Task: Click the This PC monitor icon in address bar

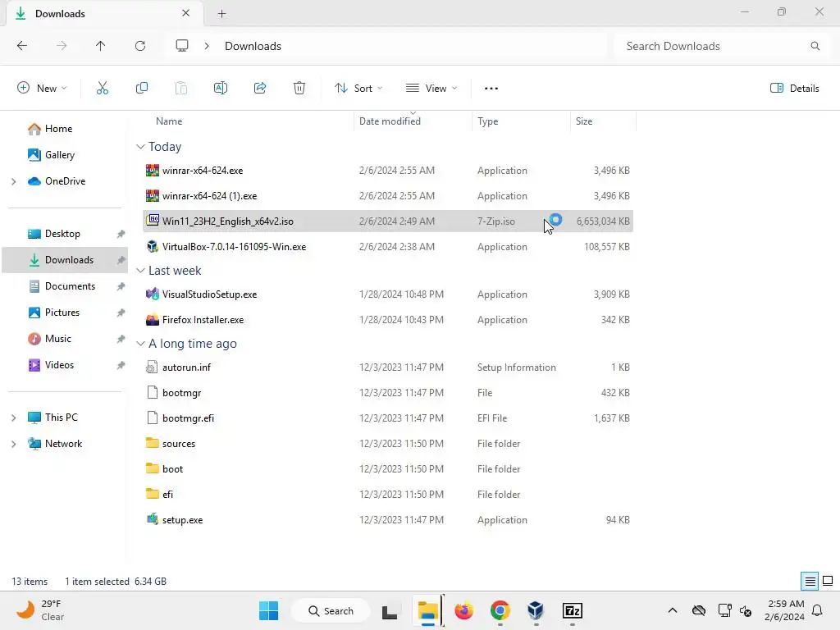Action: [x=182, y=46]
